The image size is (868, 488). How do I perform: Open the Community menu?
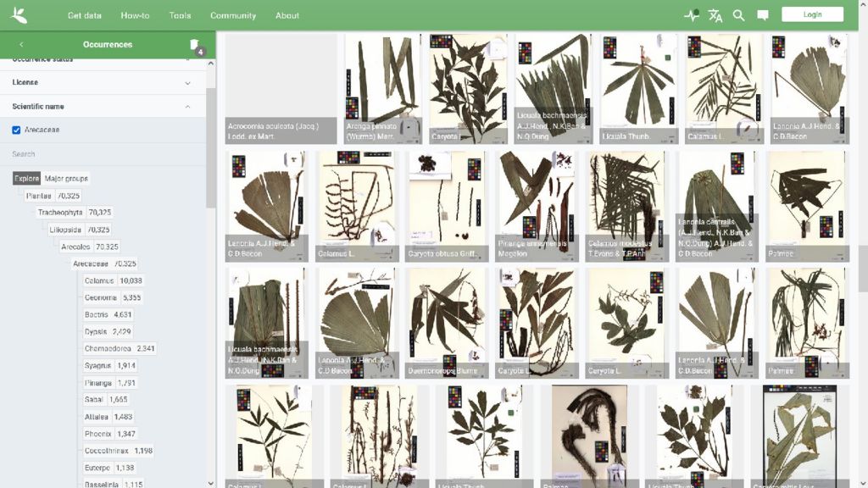233,15
